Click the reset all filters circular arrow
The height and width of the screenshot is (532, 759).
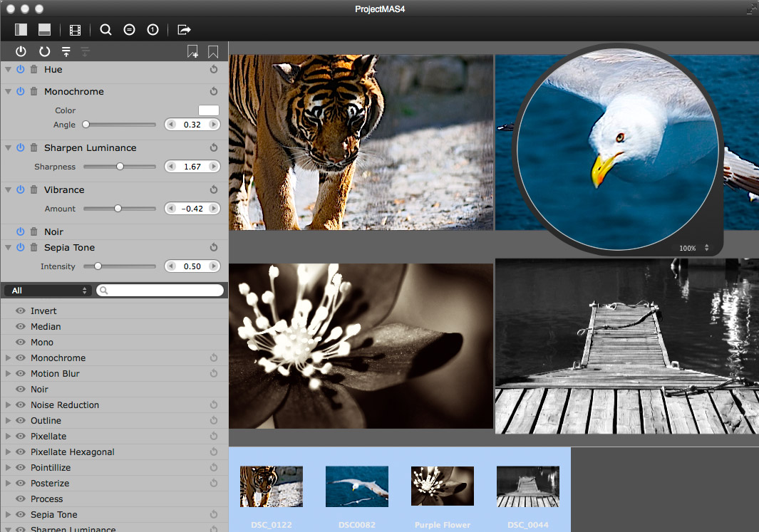[x=44, y=51]
